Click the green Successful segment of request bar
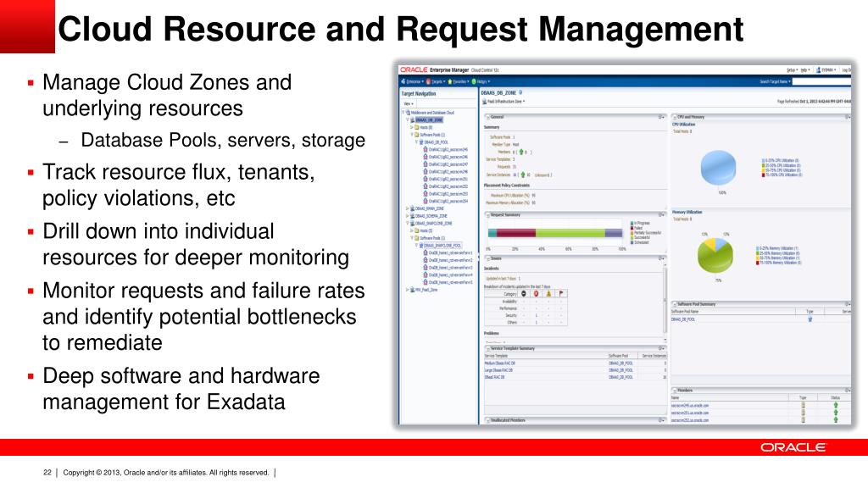Screen dimensions: 868x488 [x=570, y=233]
